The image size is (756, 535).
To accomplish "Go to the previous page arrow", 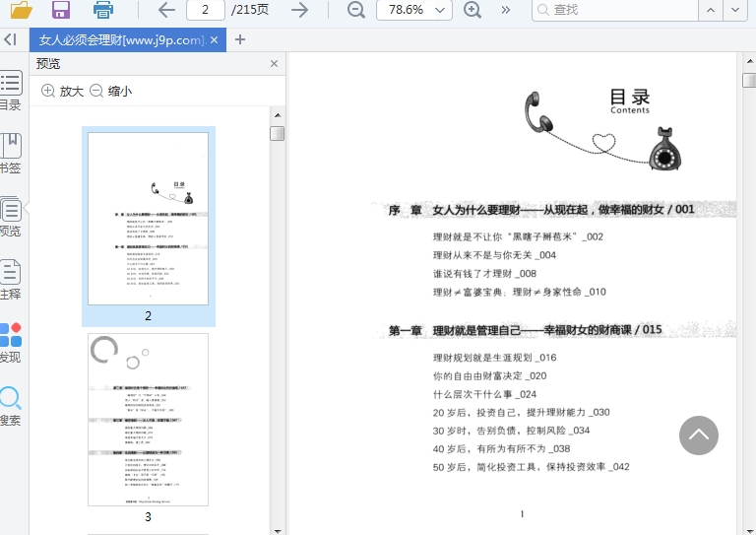I will [166, 10].
